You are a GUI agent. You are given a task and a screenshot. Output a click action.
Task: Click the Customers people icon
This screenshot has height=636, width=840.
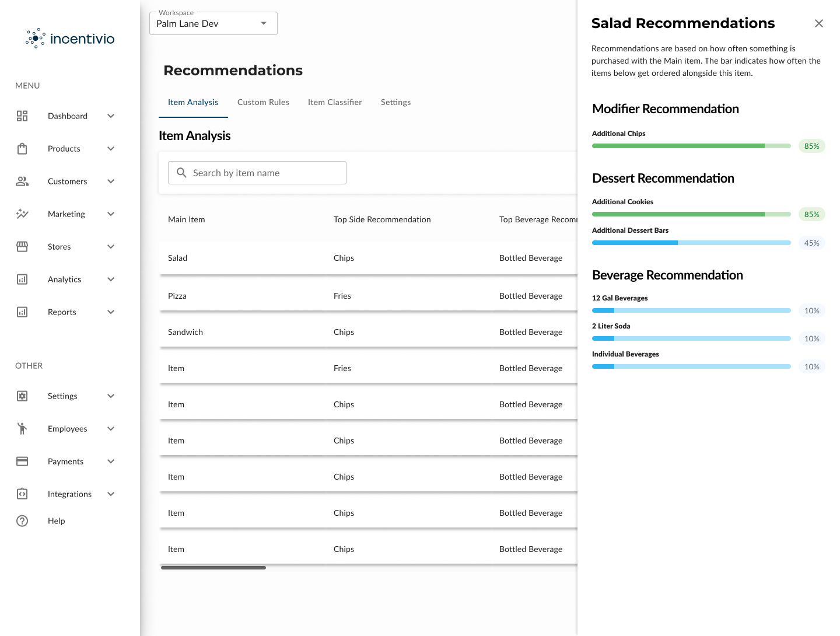point(22,181)
